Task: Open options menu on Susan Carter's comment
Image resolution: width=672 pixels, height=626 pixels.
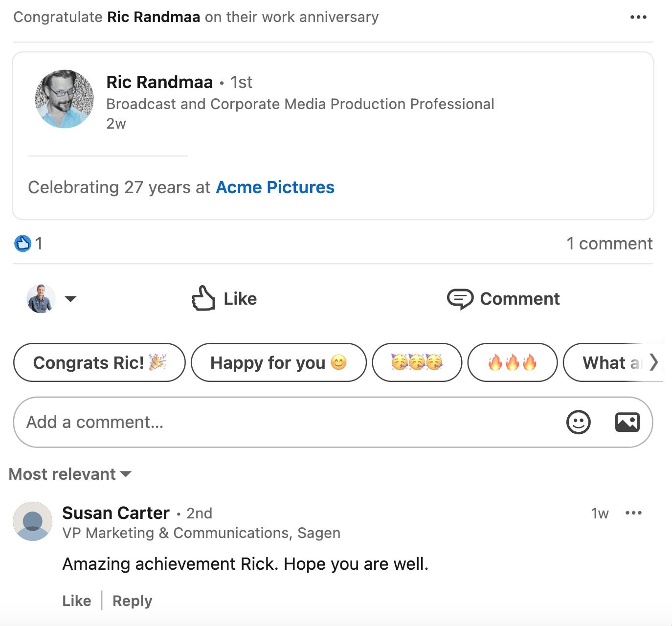Action: coord(633,513)
